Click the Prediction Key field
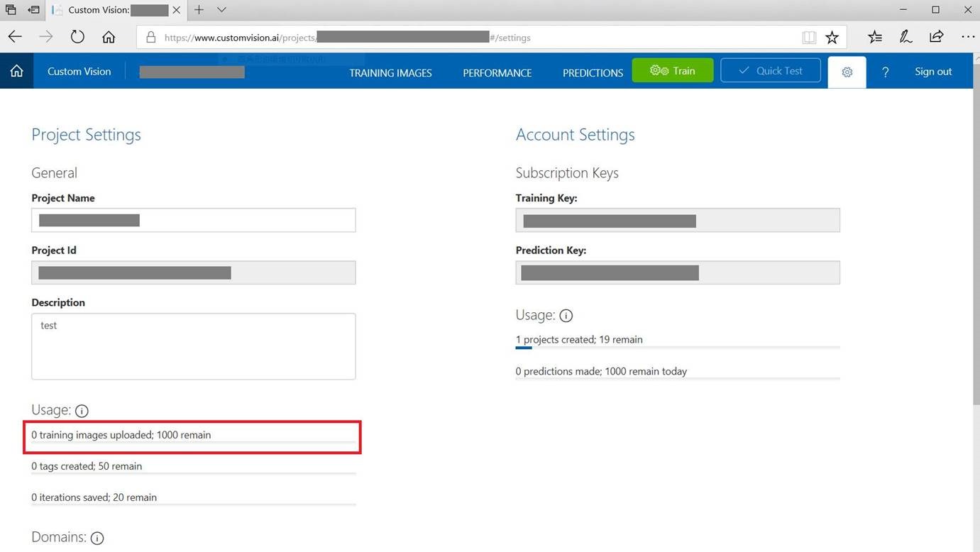This screenshot has height=552, width=980. click(x=678, y=272)
